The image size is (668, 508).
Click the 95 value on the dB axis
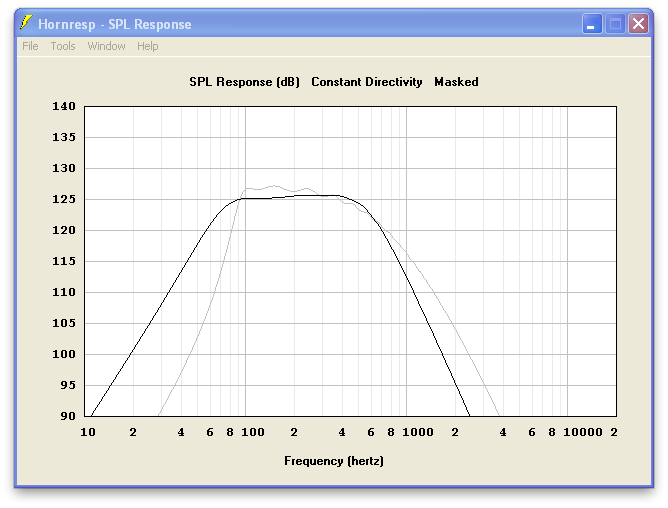[68, 385]
